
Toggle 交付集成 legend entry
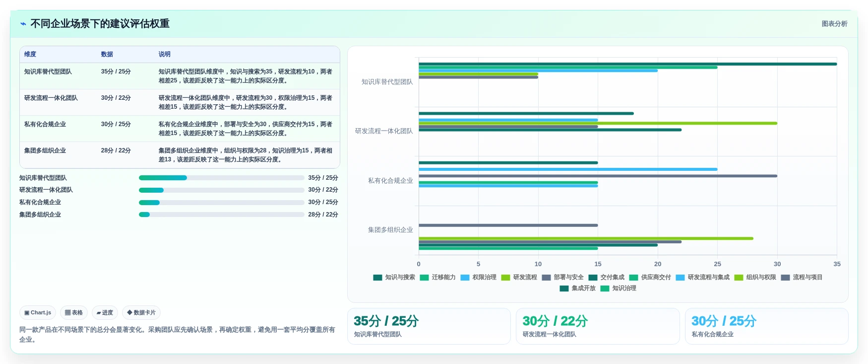[607, 278]
